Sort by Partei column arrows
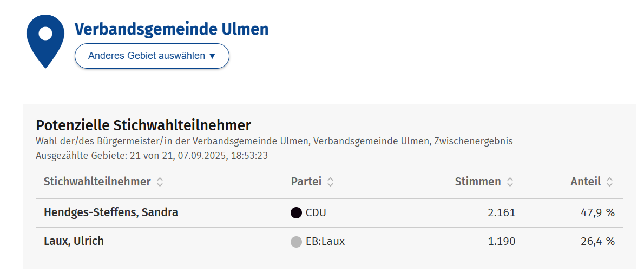Image resolution: width=644 pixels, height=279 pixels. coord(330,182)
